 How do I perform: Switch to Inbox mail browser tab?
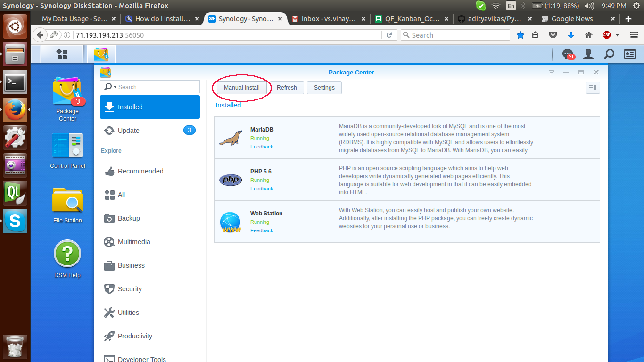click(329, 19)
